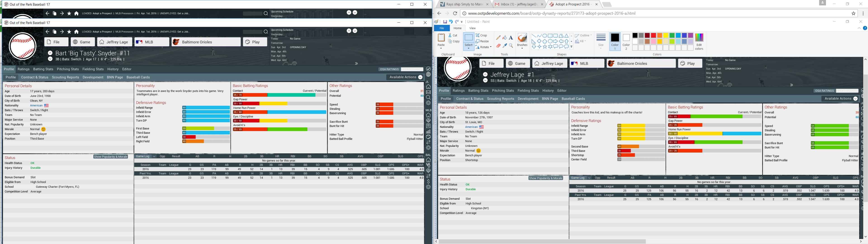Click the back arrow in front OOTP window
Screen dimensions: 868x244
point(47,32)
